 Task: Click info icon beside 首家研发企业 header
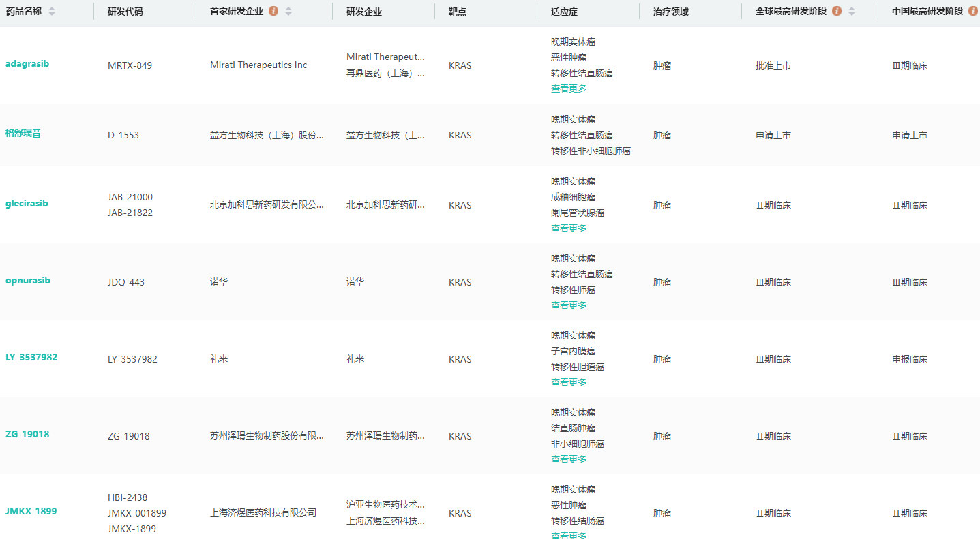pyautogui.click(x=273, y=12)
